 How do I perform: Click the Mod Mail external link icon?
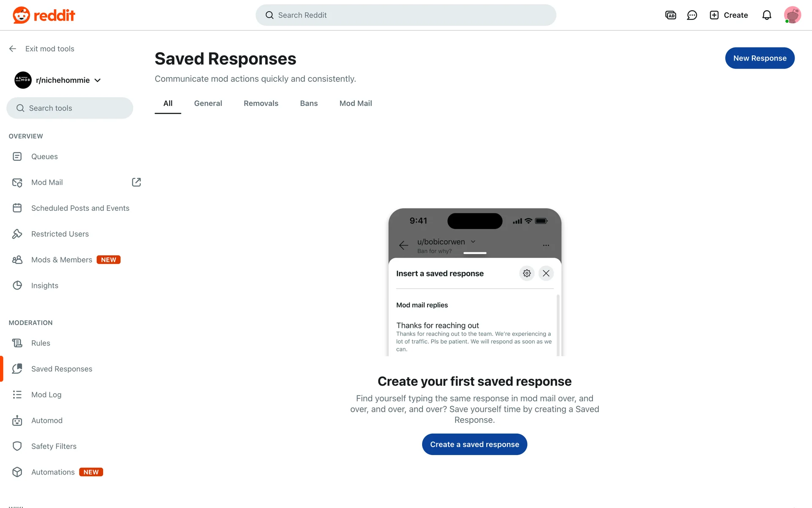[x=136, y=182]
